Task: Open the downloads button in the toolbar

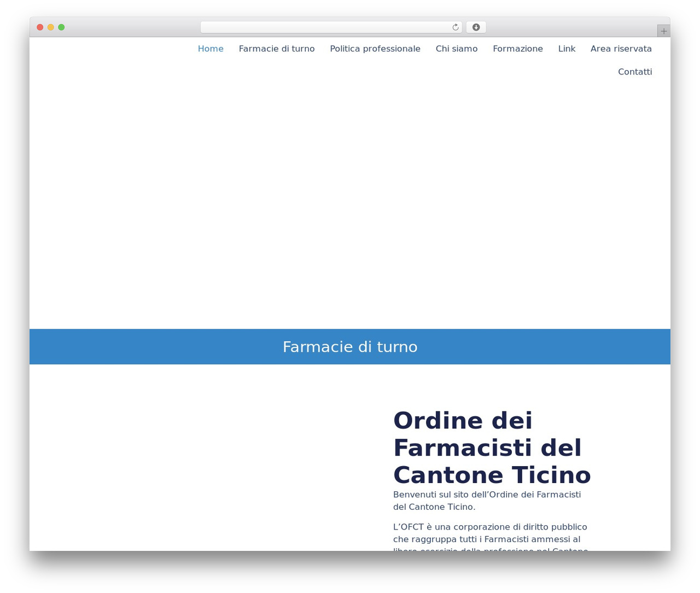Action: point(476,27)
